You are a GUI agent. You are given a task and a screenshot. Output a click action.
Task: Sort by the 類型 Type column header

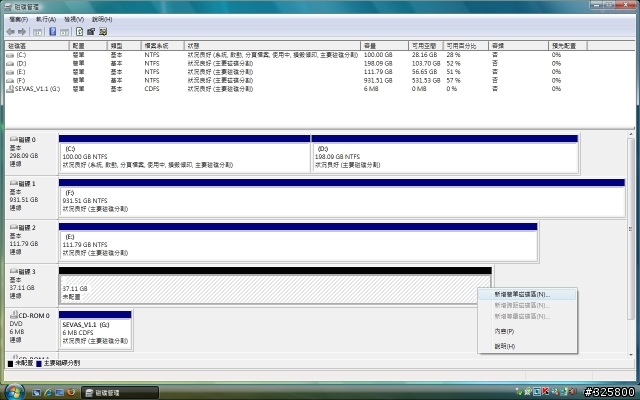click(124, 46)
